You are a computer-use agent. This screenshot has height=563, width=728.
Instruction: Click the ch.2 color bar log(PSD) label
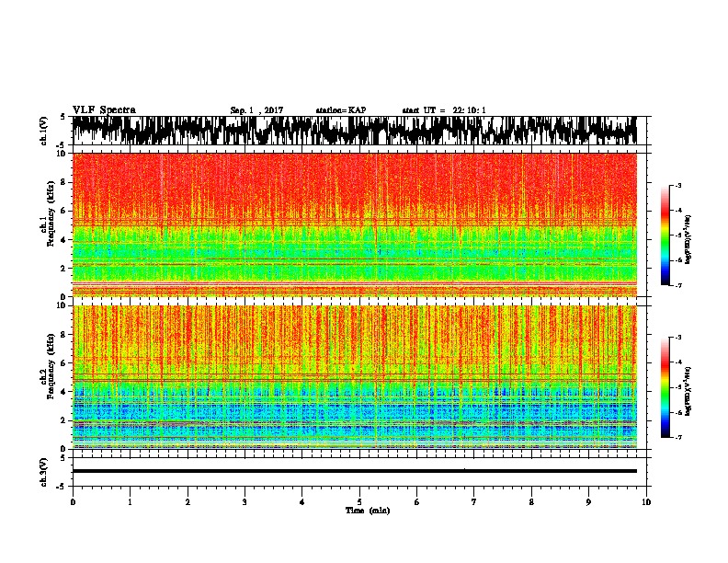688,391
